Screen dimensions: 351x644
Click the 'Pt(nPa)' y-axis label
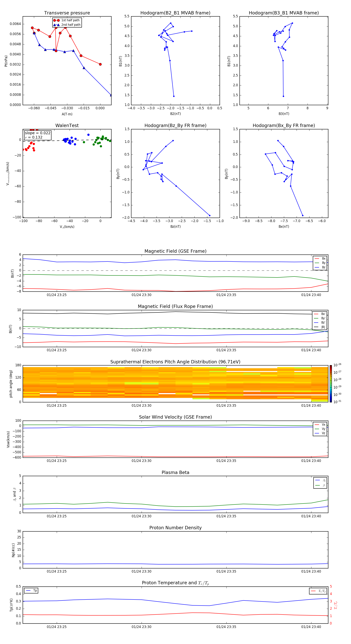click(x=6, y=61)
